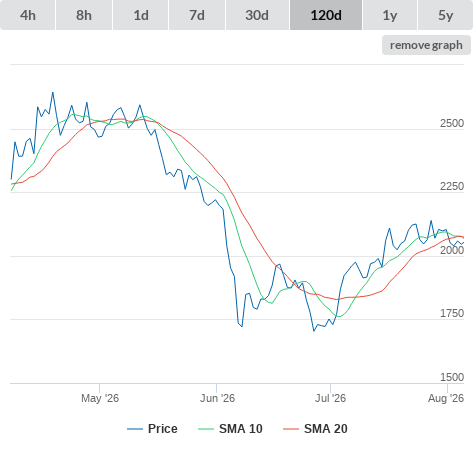Screen dimensions: 474x455
Task: Hide the SMA 20 line via legend
Action: coord(315,429)
